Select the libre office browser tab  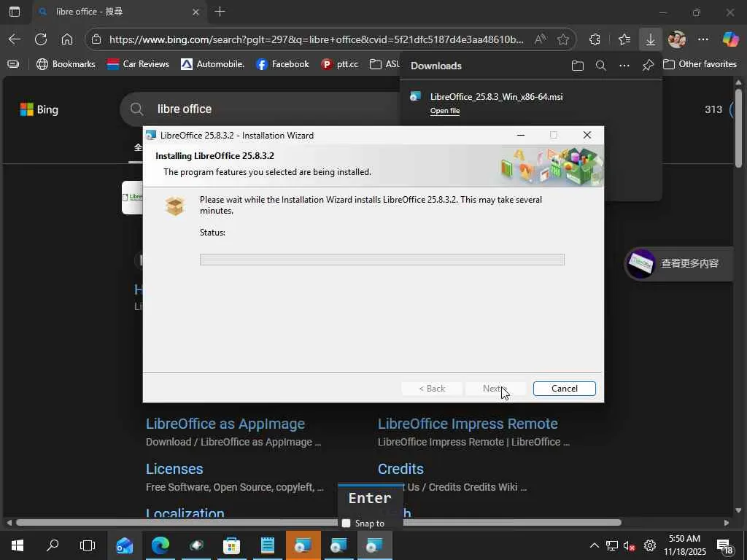[x=119, y=12]
